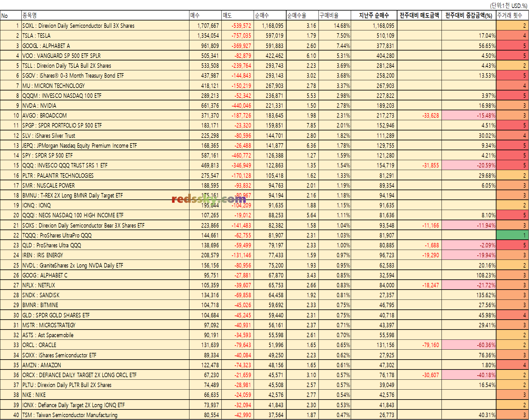Click the VOO Vanguard SP 500 ETF name
529x420 pixels.
pyautogui.click(x=105, y=56)
